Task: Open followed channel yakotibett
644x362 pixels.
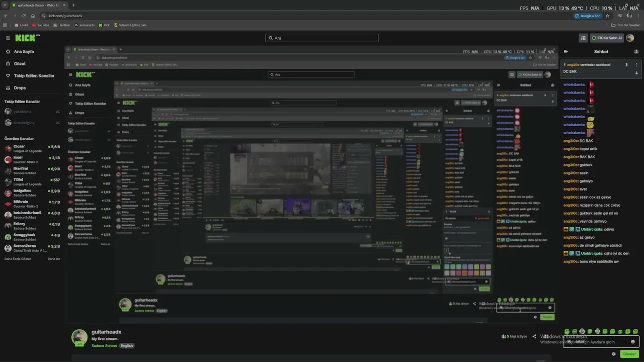Action: (32, 112)
